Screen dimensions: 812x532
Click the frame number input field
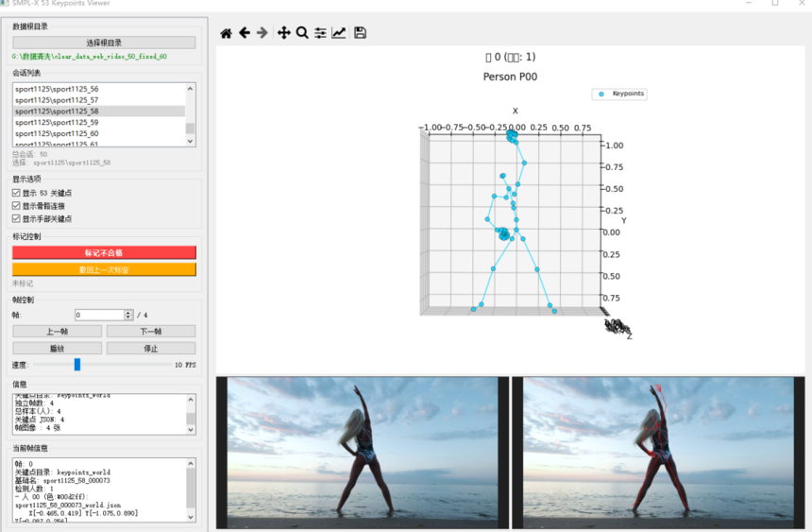coord(100,315)
